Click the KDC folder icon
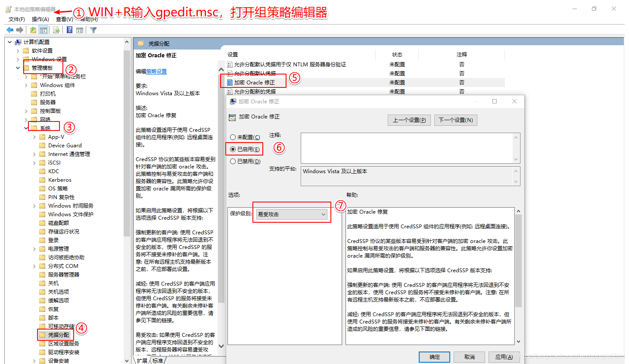This screenshot has height=364, width=629. pos(42,171)
